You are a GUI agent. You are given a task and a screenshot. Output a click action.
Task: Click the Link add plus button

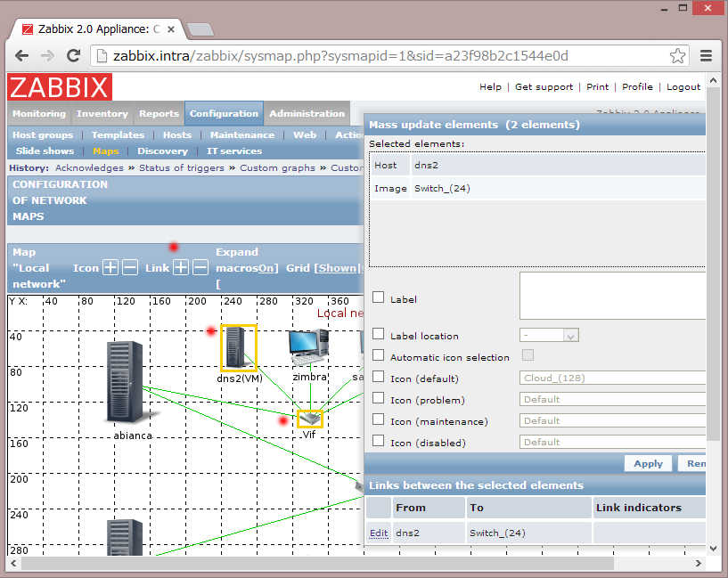[181, 268]
